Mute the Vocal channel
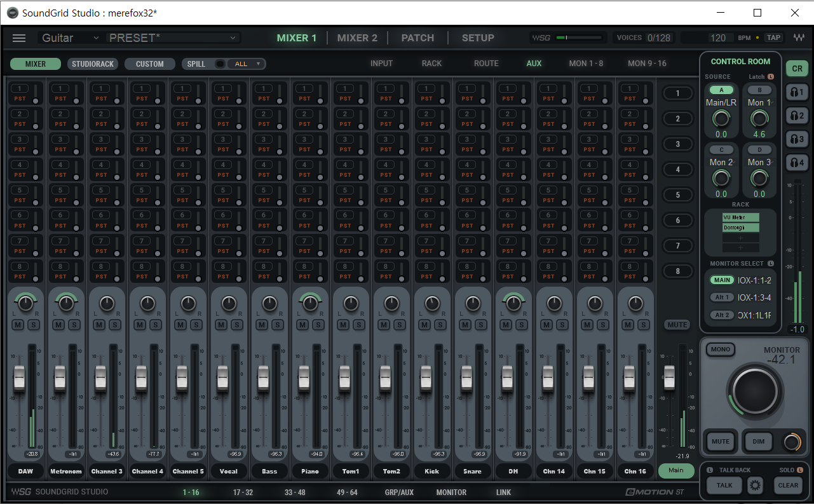Viewport: 814px width, 504px height. 221,325
